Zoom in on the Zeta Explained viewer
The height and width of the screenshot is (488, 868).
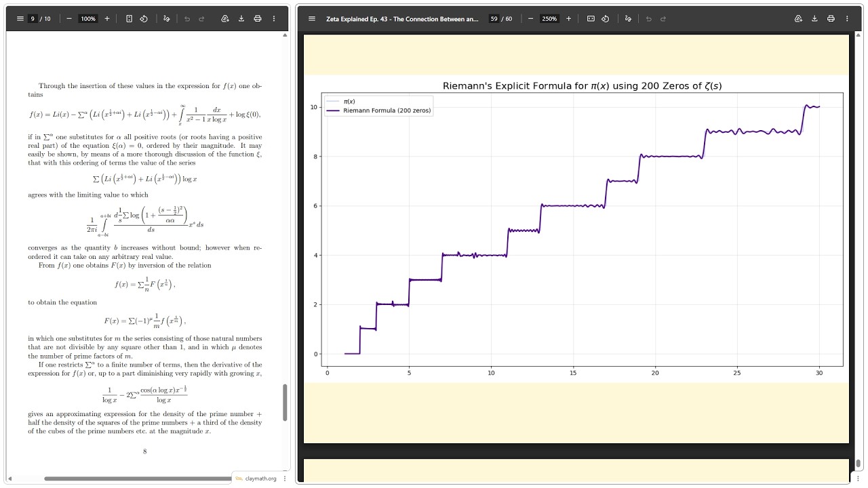point(568,18)
